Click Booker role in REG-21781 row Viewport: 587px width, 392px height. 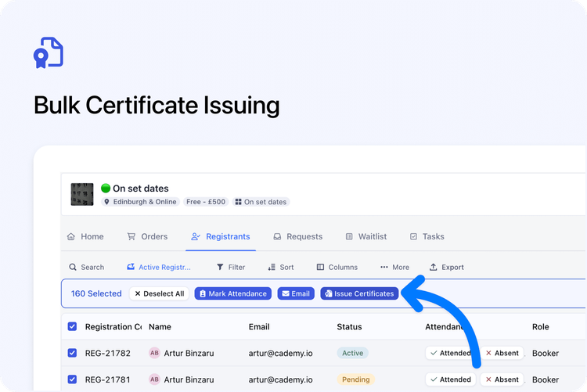[546, 379]
